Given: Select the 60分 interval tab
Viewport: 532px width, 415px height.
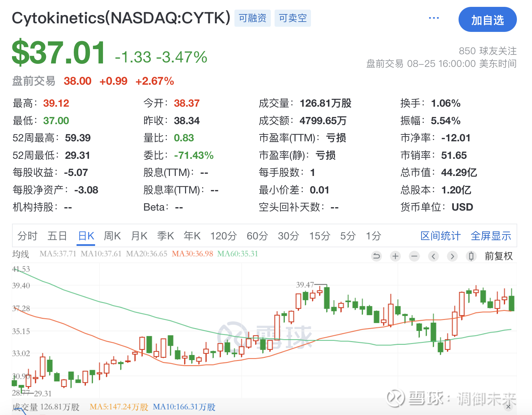Looking at the screenshot, I should (x=257, y=236).
